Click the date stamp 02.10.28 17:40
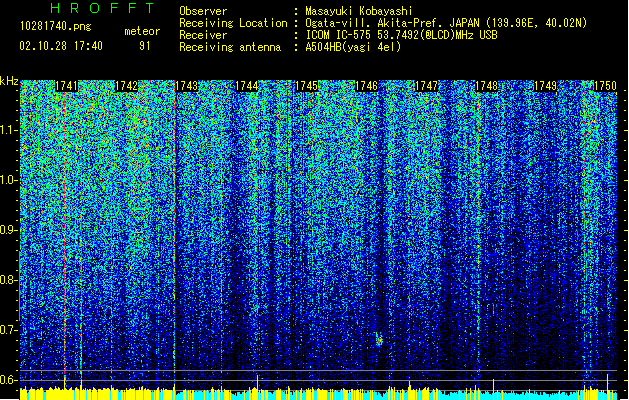 (61, 46)
